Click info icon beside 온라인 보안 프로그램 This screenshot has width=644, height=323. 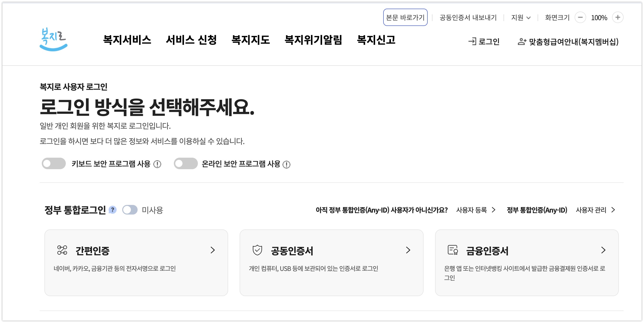coord(286,164)
